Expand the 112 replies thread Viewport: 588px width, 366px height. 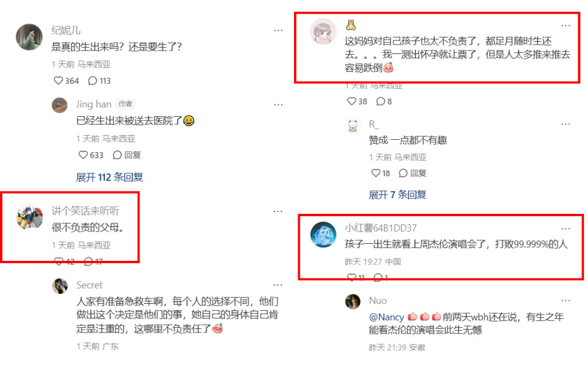[x=109, y=177]
